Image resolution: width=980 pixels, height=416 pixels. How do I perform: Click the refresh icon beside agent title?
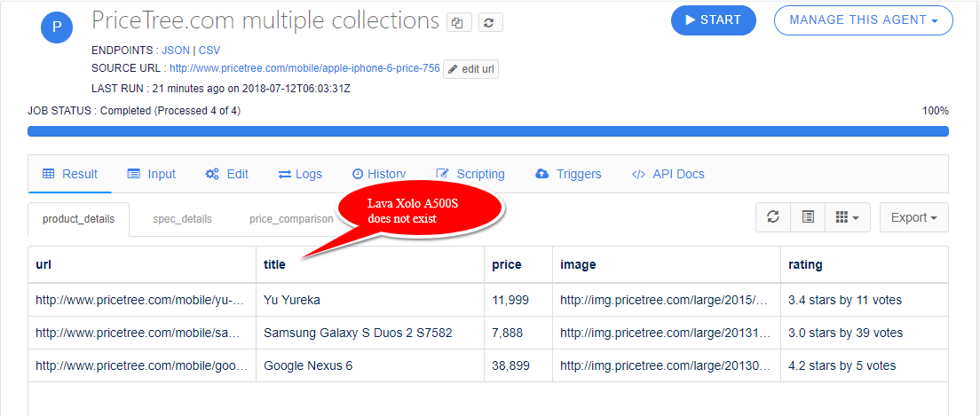coord(491,23)
